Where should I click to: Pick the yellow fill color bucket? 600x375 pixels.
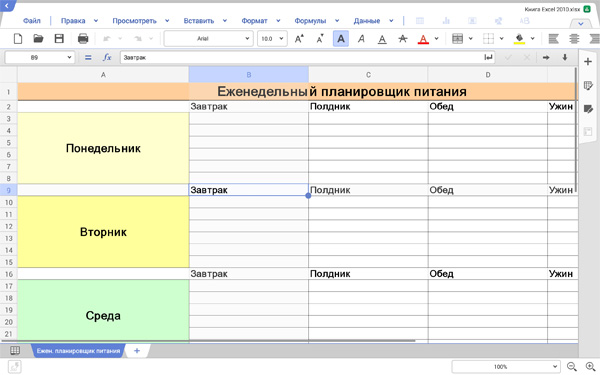519,39
